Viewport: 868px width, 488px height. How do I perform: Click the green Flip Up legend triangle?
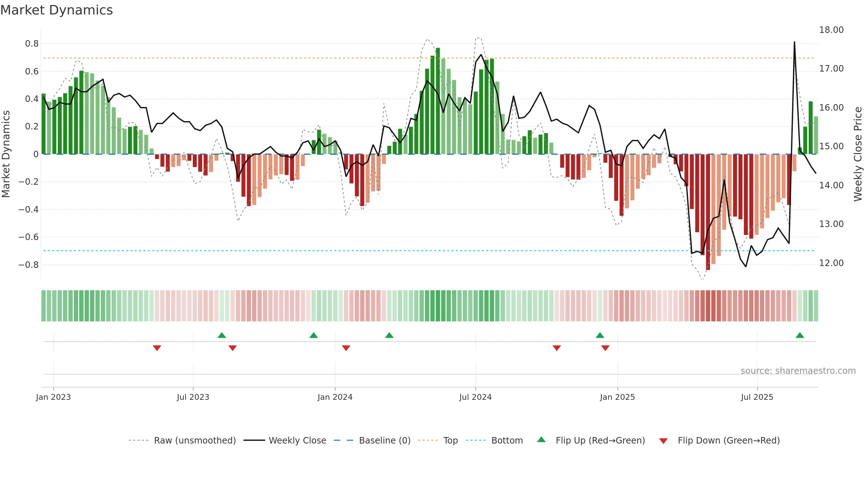(541, 440)
